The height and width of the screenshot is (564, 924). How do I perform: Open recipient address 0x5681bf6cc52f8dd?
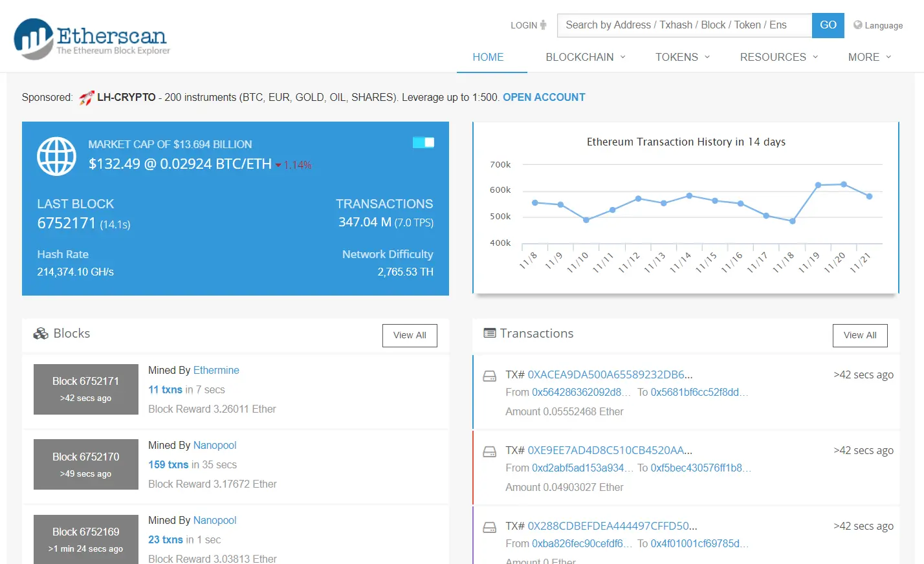pos(699,392)
